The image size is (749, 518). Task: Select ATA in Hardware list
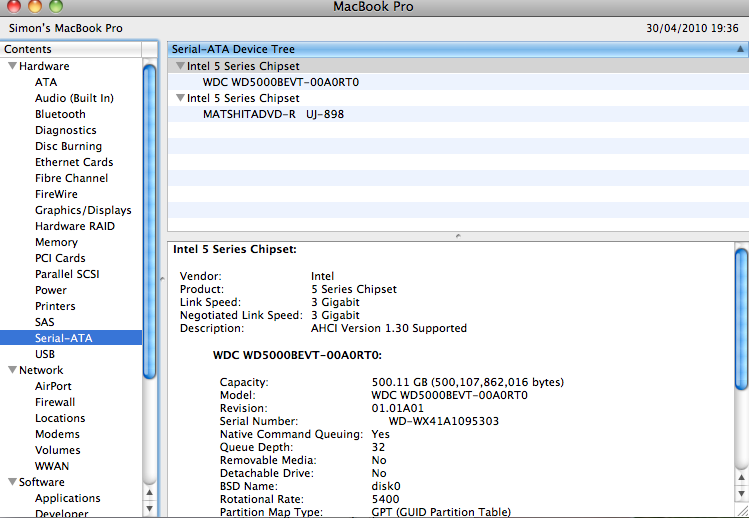pos(46,82)
